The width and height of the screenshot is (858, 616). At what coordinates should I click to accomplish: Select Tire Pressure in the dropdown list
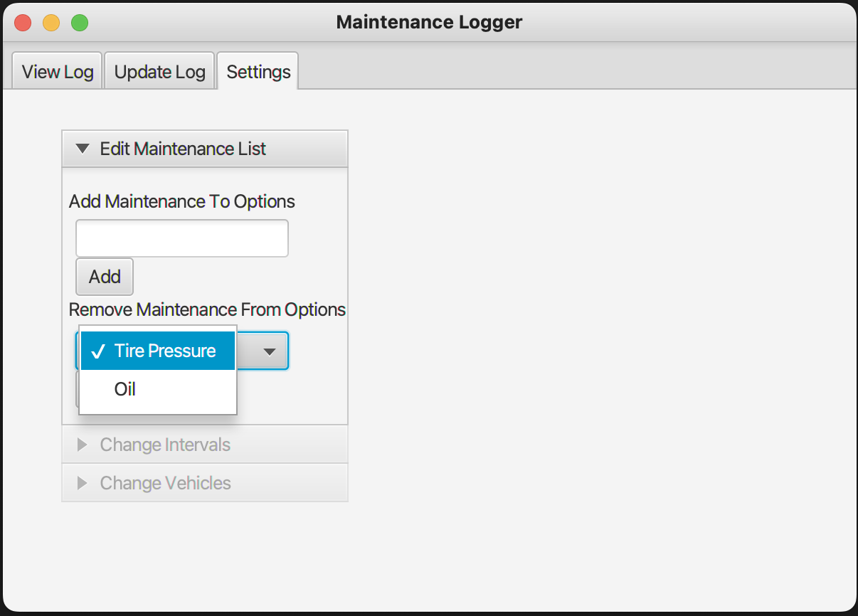pos(164,350)
